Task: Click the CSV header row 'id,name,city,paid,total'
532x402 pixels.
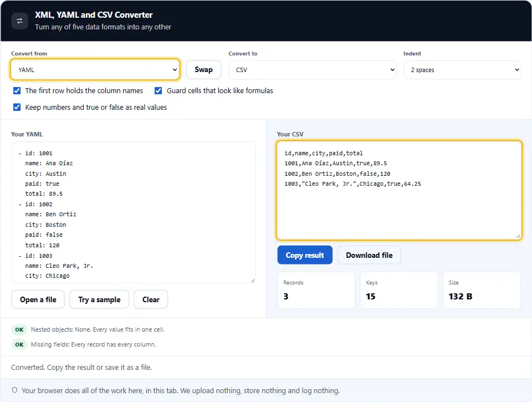Action: click(x=323, y=153)
